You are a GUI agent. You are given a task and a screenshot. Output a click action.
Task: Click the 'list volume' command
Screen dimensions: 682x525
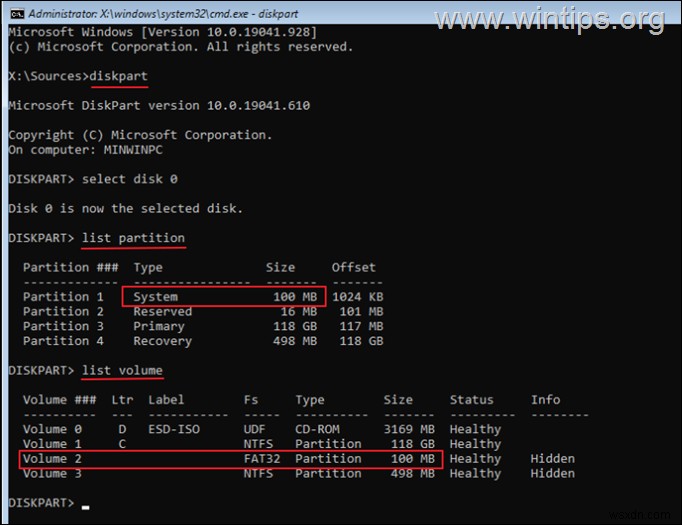(x=122, y=371)
